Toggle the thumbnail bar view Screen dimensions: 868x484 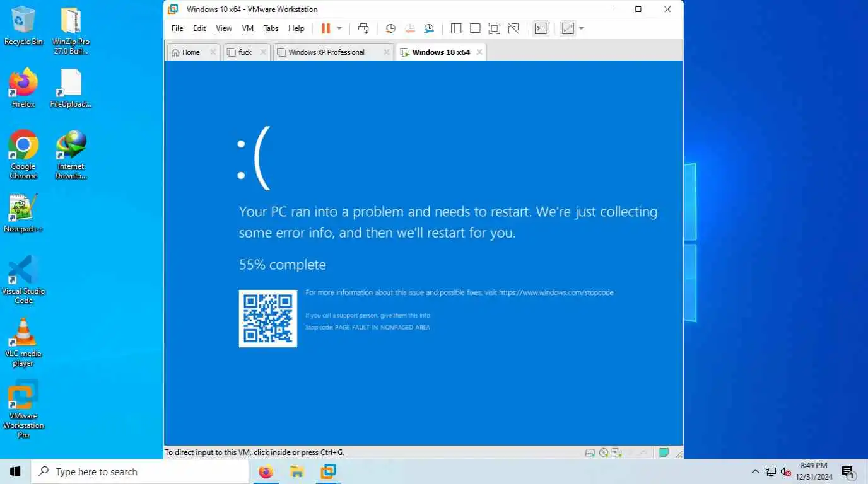tap(475, 28)
